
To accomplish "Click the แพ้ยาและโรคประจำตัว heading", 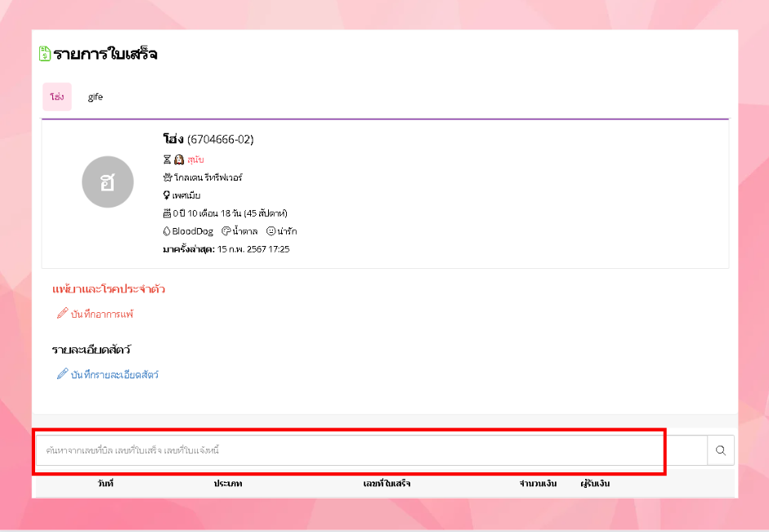I will [x=109, y=288].
